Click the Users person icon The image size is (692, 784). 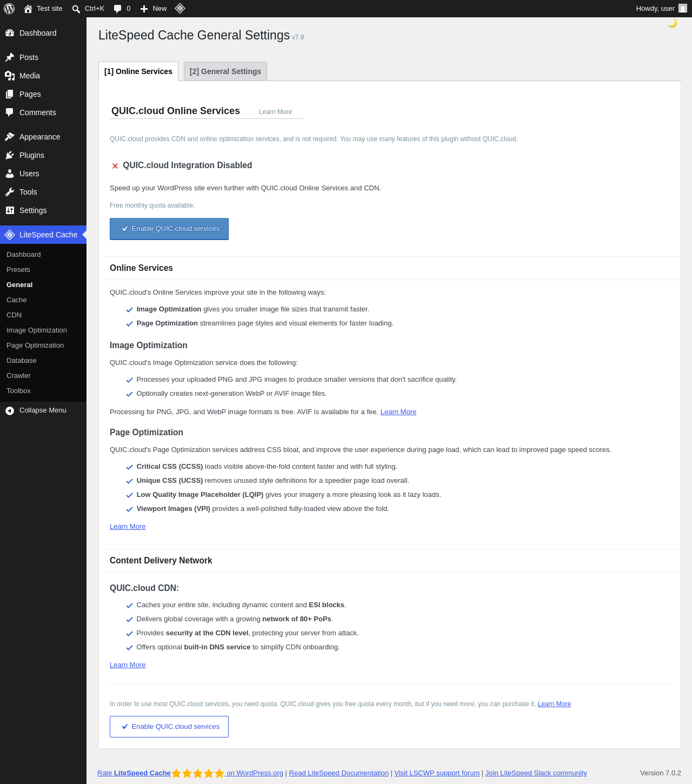[x=10, y=174]
